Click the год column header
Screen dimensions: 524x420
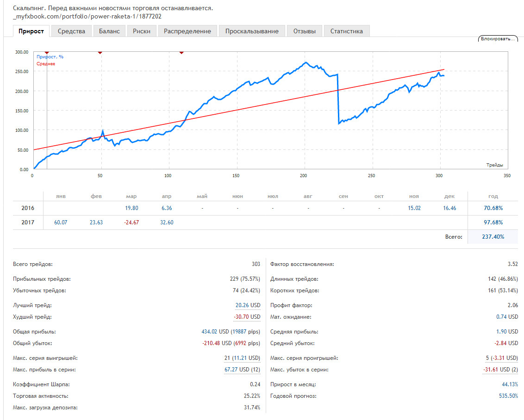(x=493, y=196)
